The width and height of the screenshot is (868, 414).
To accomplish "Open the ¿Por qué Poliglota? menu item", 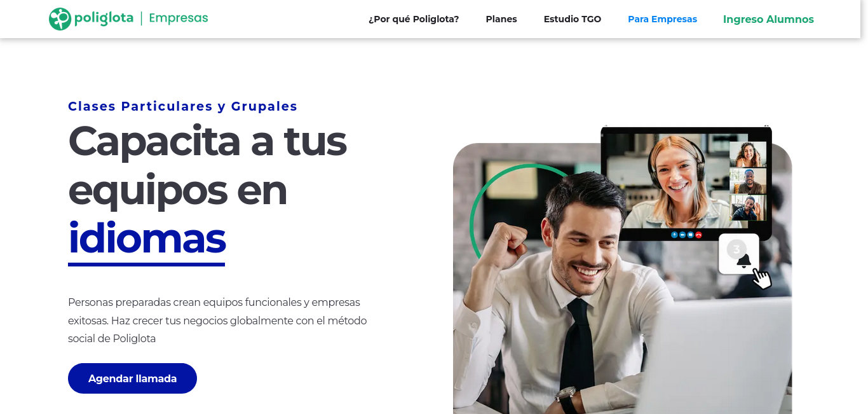I will click(x=414, y=19).
